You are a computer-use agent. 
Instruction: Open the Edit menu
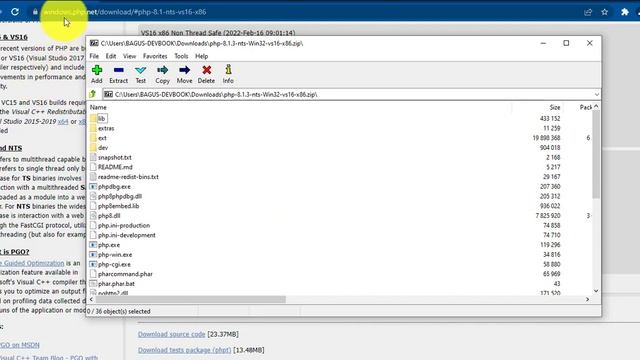(x=111, y=56)
